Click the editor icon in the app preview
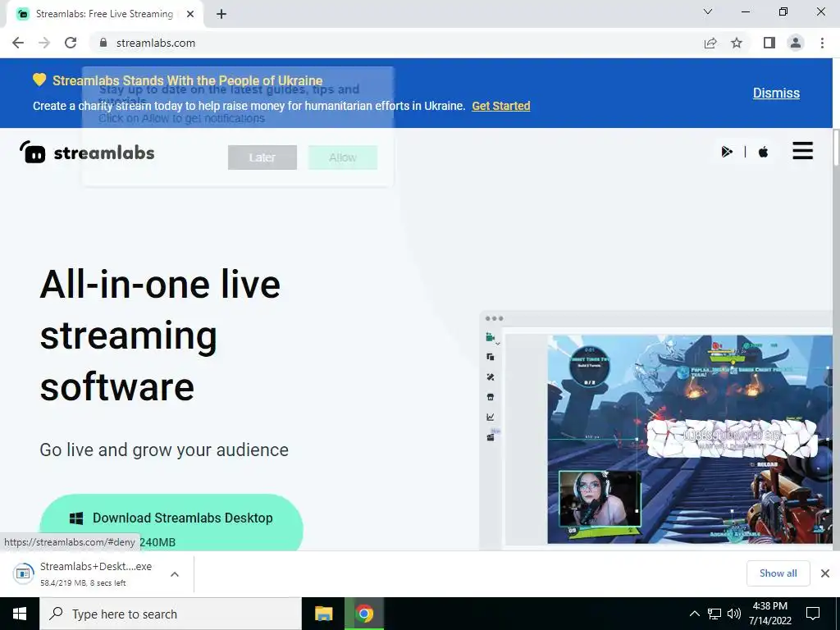840x630 pixels. pyautogui.click(x=491, y=337)
